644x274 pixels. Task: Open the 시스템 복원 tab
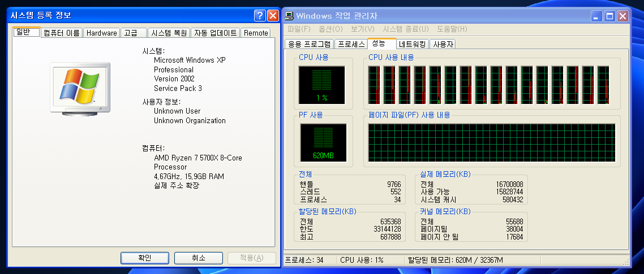(169, 33)
